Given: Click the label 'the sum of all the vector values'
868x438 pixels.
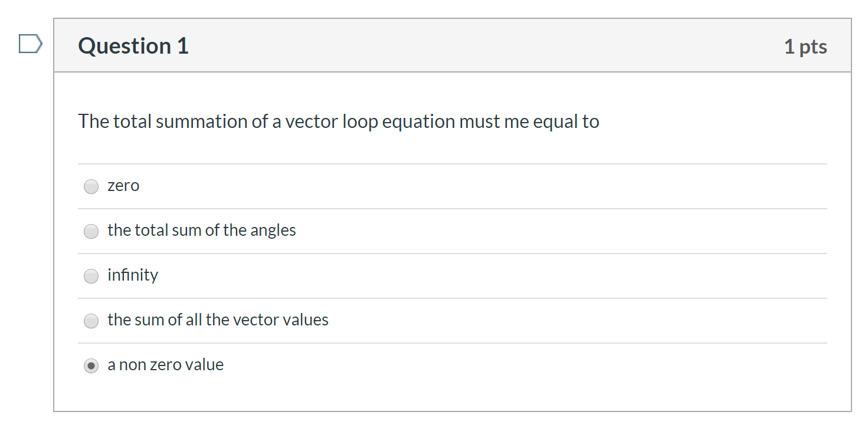Looking at the screenshot, I should (218, 320).
